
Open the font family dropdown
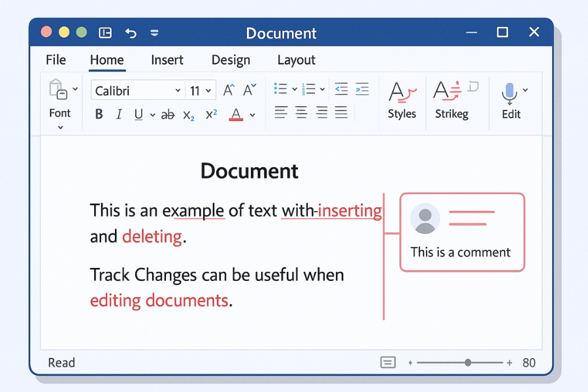pyautogui.click(x=180, y=90)
